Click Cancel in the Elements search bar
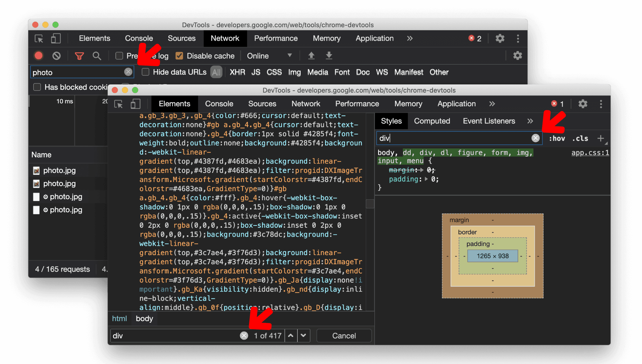 344,336
